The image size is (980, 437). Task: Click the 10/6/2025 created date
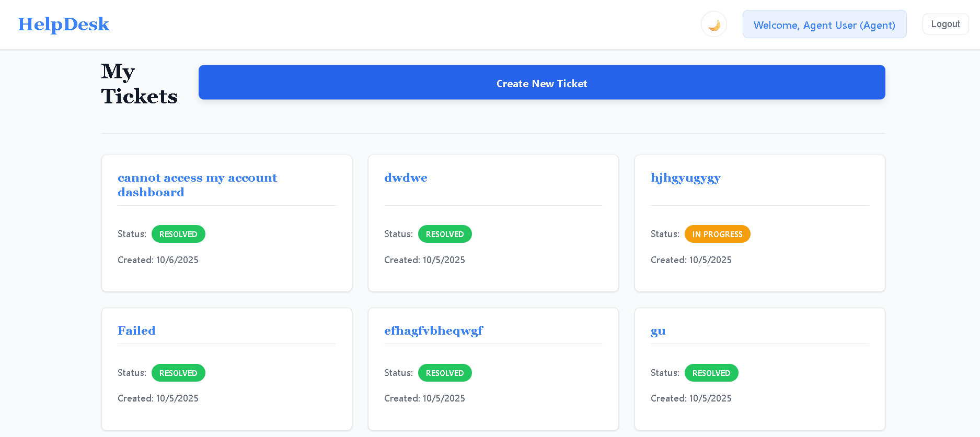pyautogui.click(x=158, y=260)
